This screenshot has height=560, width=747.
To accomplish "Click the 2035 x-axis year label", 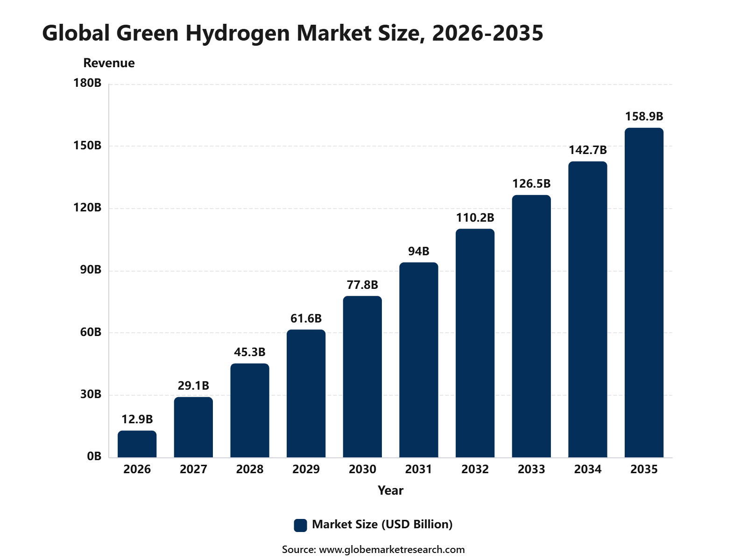I will (x=644, y=469).
